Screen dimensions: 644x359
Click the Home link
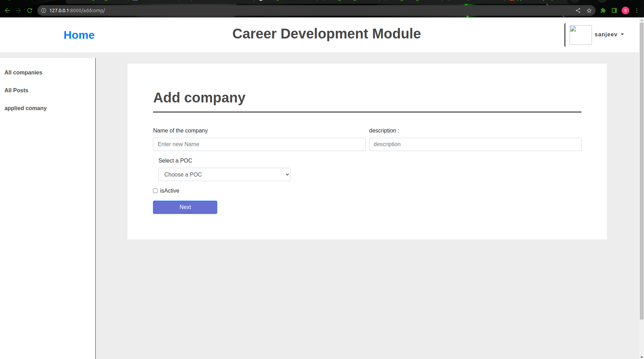79,35
